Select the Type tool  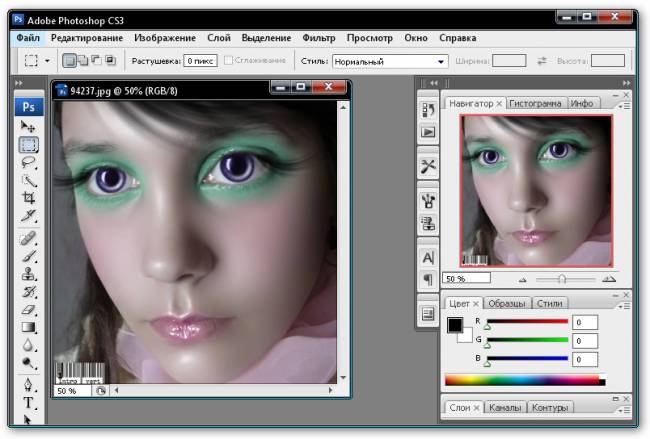pos(29,402)
